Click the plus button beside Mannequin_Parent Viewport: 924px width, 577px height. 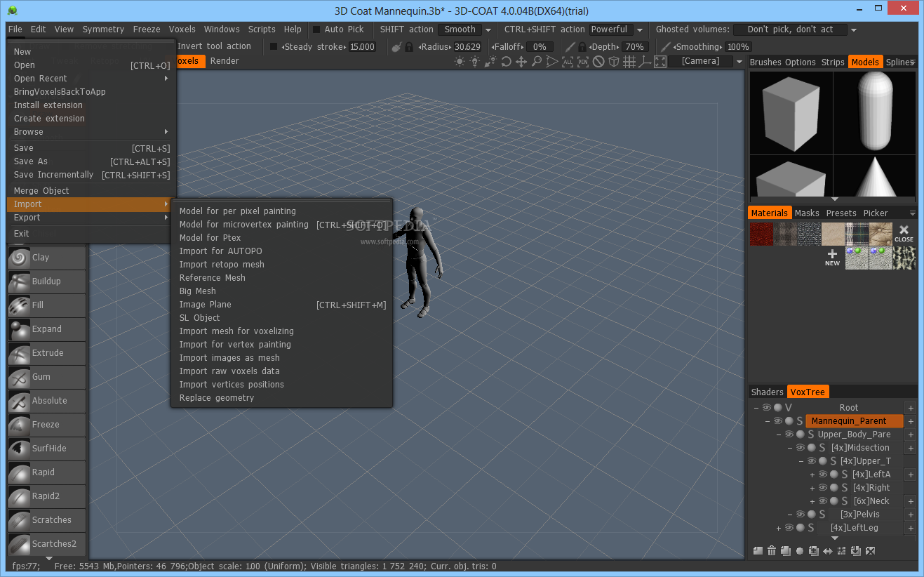[911, 421]
